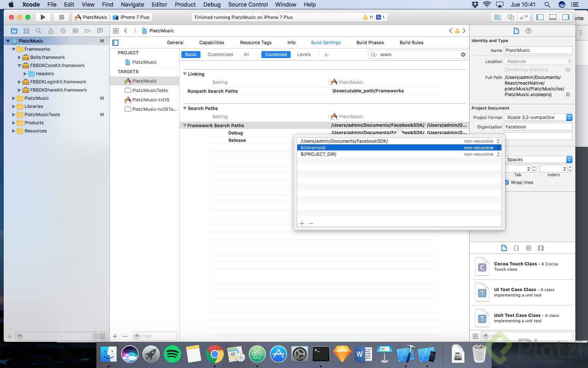The height and width of the screenshot is (368, 588).
Task: Open the Debug navigator icon
Action: click(75, 31)
